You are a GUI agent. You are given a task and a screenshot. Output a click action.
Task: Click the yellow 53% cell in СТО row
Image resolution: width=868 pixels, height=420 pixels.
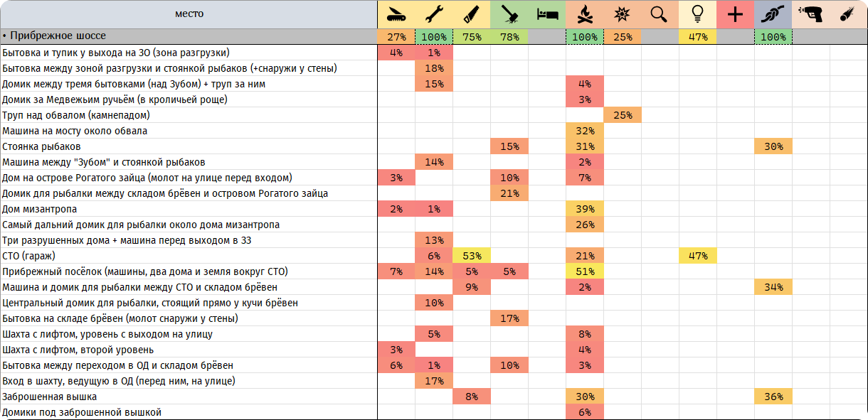coord(472,256)
